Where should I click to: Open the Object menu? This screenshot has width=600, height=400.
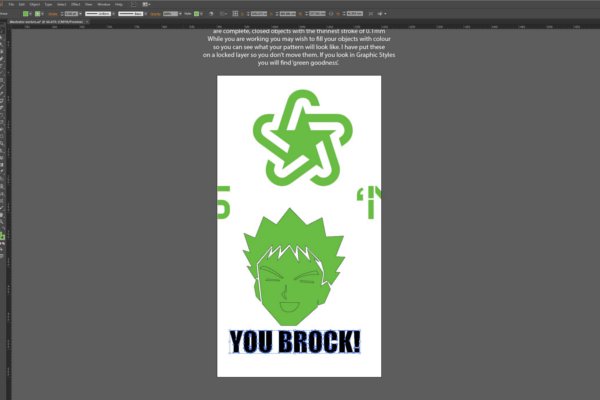coord(34,5)
